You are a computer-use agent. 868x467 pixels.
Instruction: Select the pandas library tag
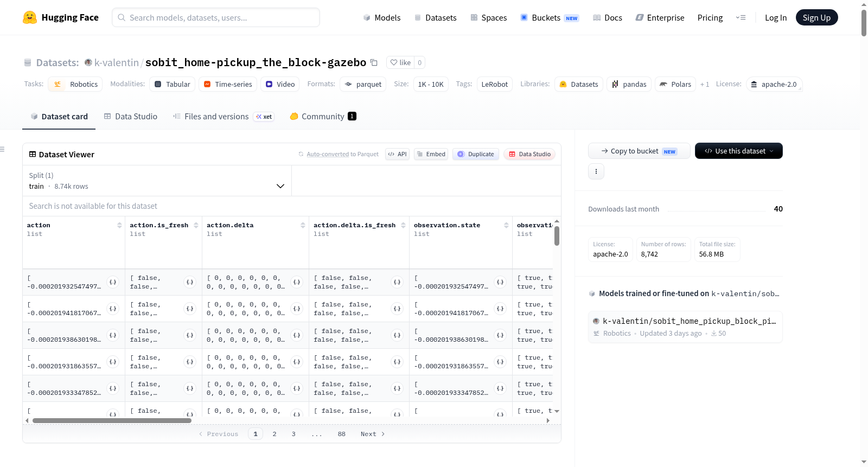(x=629, y=84)
